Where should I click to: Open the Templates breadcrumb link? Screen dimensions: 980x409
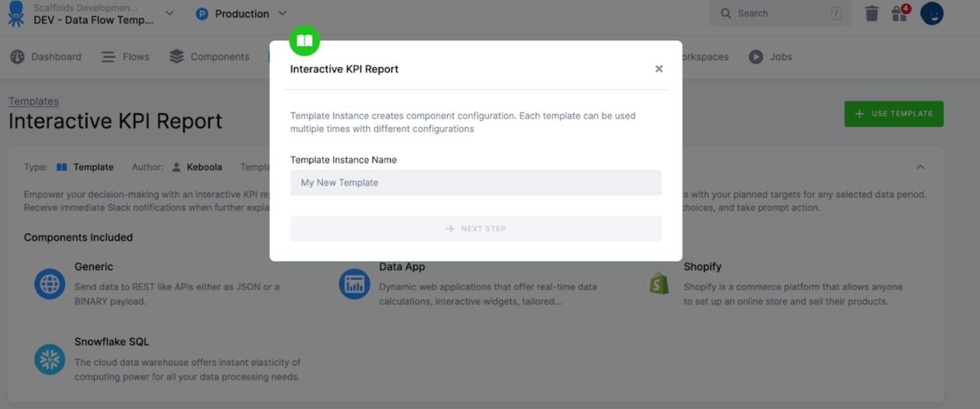[33, 101]
